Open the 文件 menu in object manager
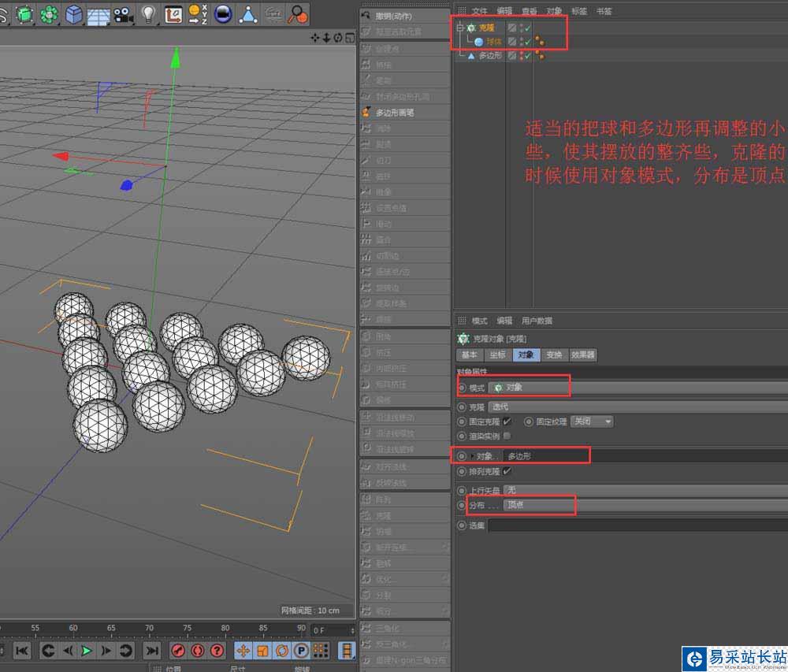Image resolution: width=788 pixels, height=672 pixels. click(x=479, y=11)
